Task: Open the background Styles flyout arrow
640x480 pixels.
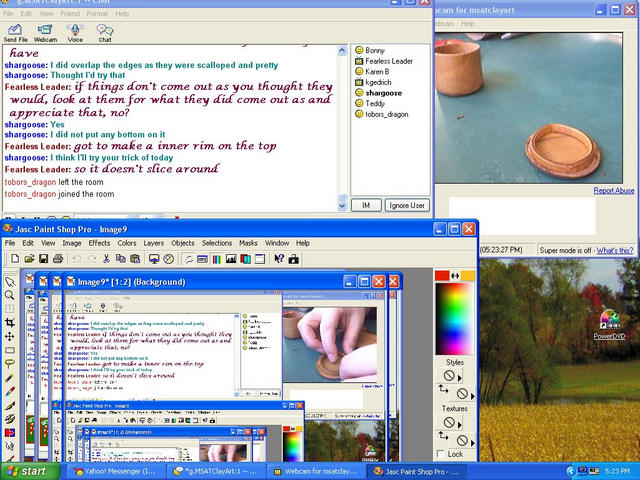Action: 473,396
